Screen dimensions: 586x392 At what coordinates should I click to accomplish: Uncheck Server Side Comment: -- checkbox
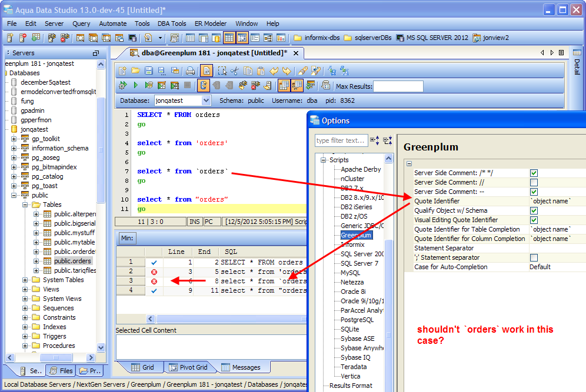pos(534,192)
